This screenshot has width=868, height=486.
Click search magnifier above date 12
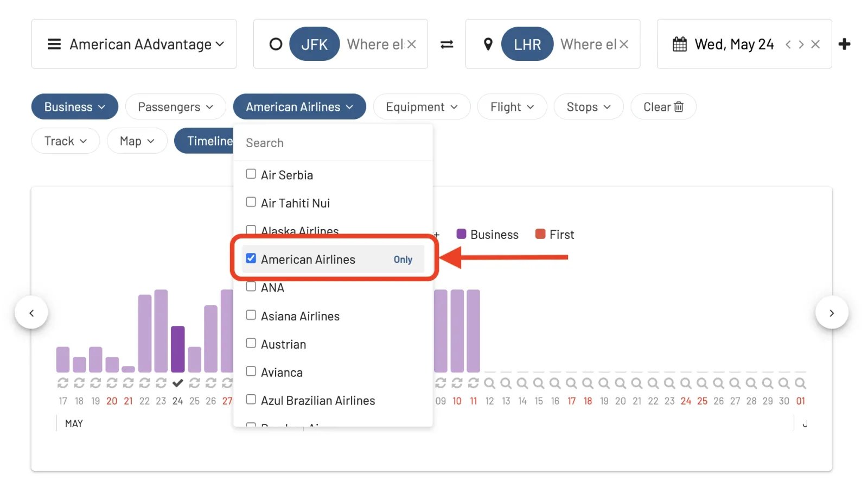pos(489,383)
